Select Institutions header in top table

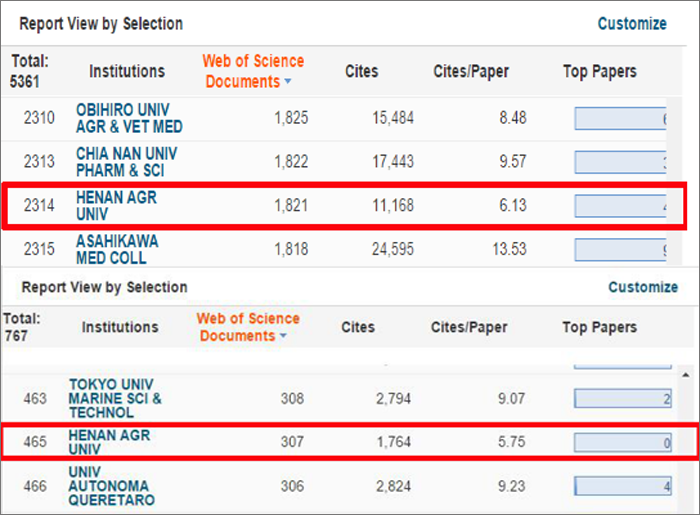click(x=127, y=71)
